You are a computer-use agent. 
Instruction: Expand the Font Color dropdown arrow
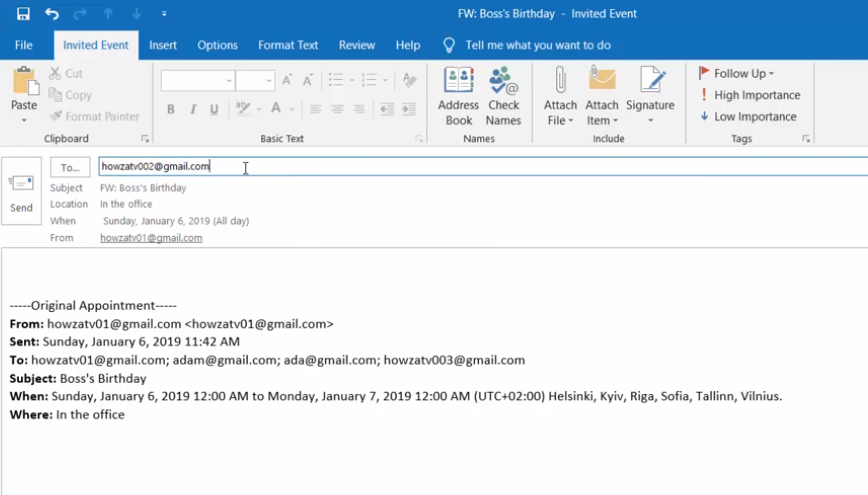coord(292,109)
